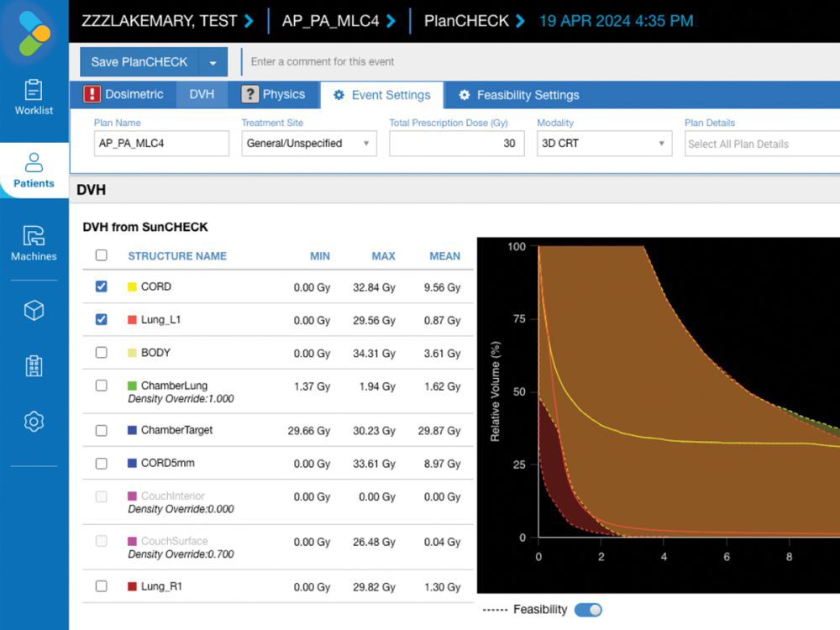
Task: Click the green ChamberLung color swatch
Action: point(133,386)
